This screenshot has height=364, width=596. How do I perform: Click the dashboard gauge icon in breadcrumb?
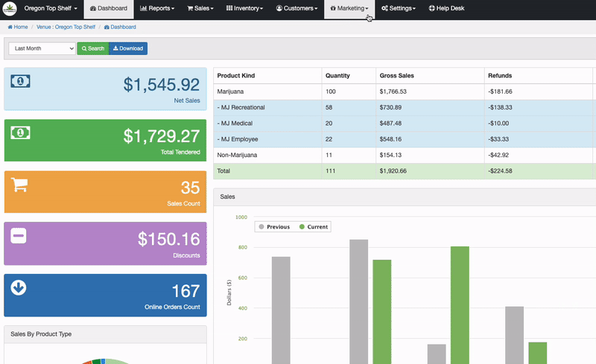[x=107, y=27]
